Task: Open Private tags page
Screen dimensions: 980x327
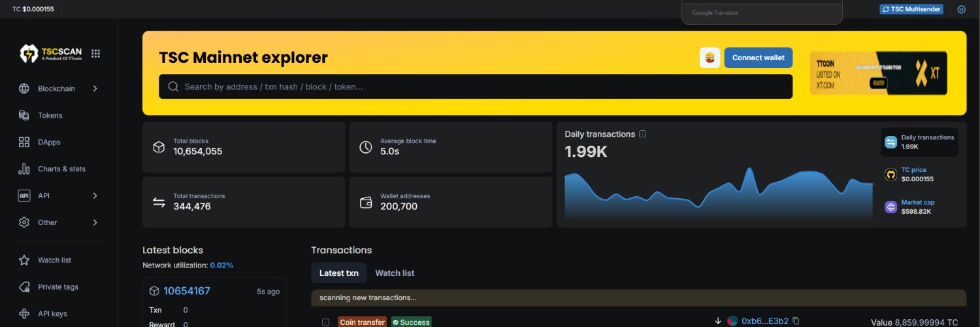Action: pyautogui.click(x=58, y=287)
